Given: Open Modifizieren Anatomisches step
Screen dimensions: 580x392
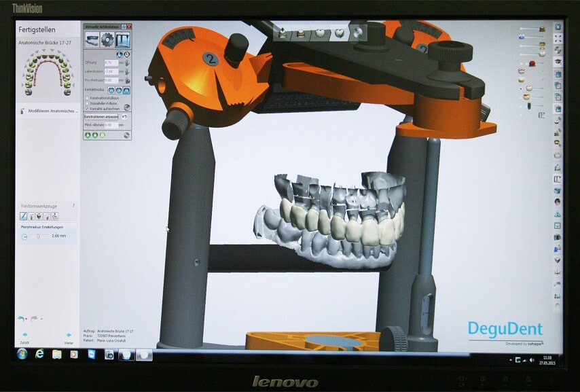Looking at the screenshot, I should coord(49,111).
